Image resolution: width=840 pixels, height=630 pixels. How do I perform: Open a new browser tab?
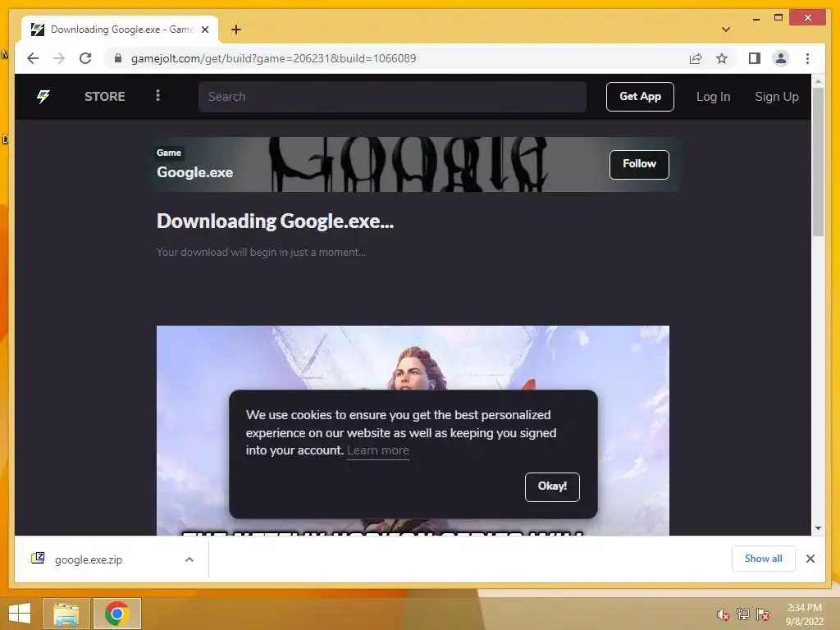point(235,30)
